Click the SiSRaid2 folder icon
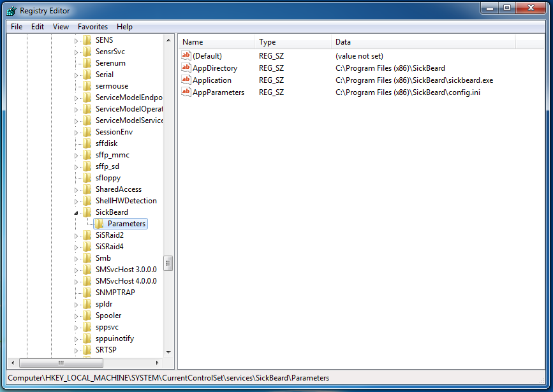This screenshot has width=553, height=392. [87, 235]
